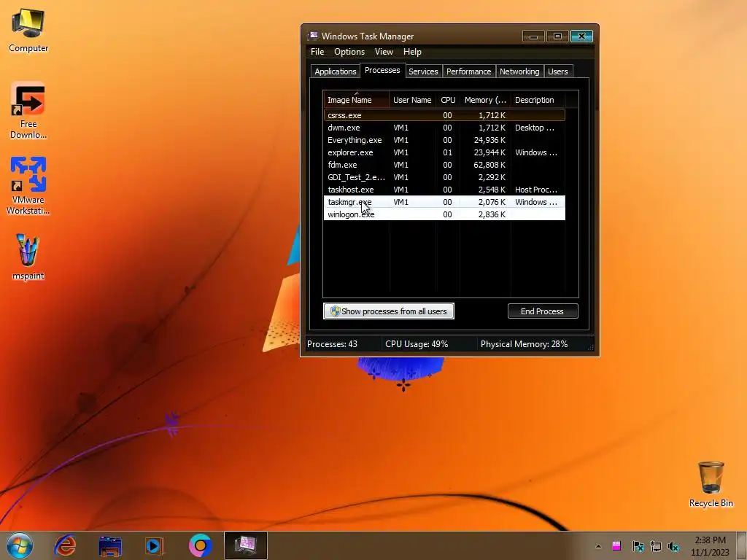Select the fdm.exe process

coord(444,165)
